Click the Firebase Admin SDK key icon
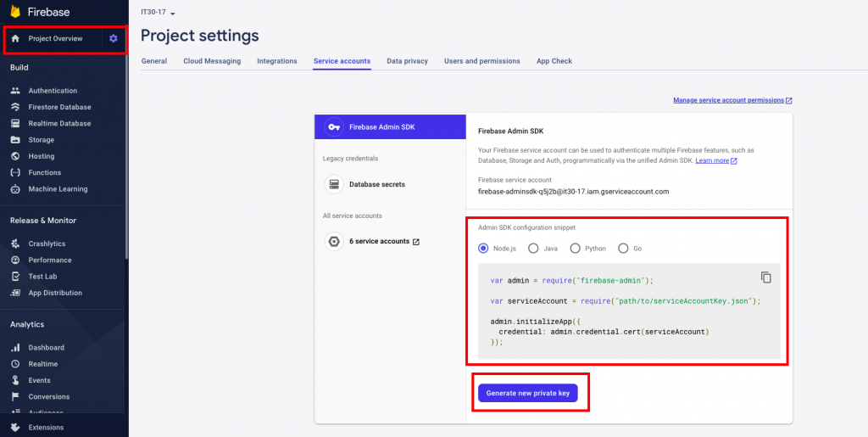 coord(334,126)
